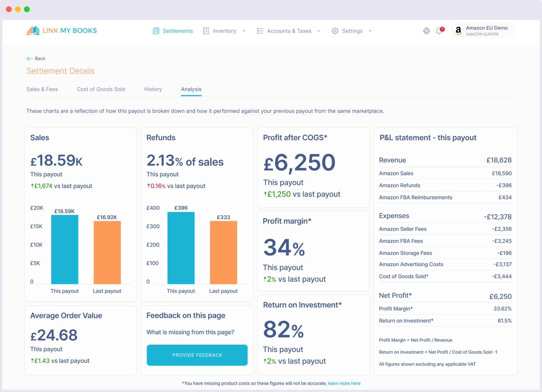Follow the learn more here link
Screen dimensions: 542x392
(344, 383)
